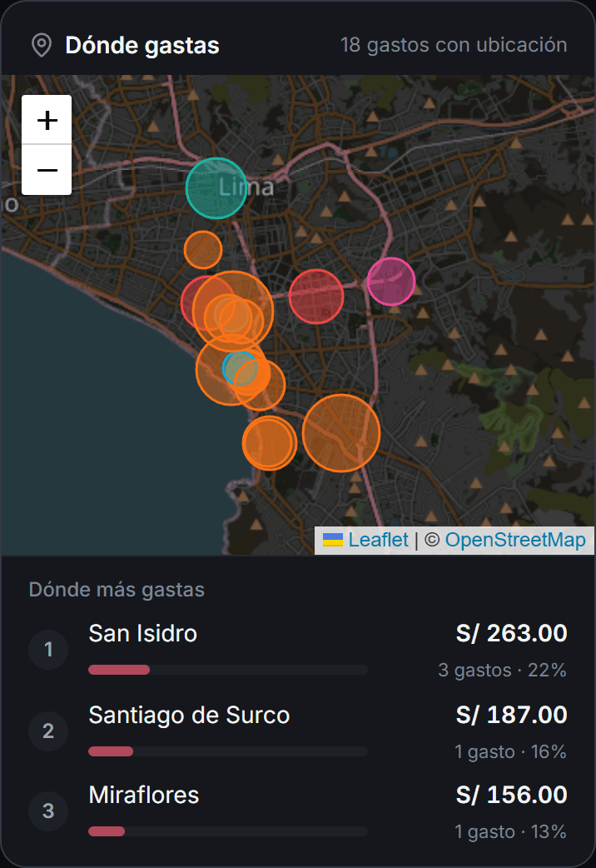Open the OpenStreetMap copyright link
Image resolution: width=596 pixels, height=868 pixels.
[x=515, y=540]
